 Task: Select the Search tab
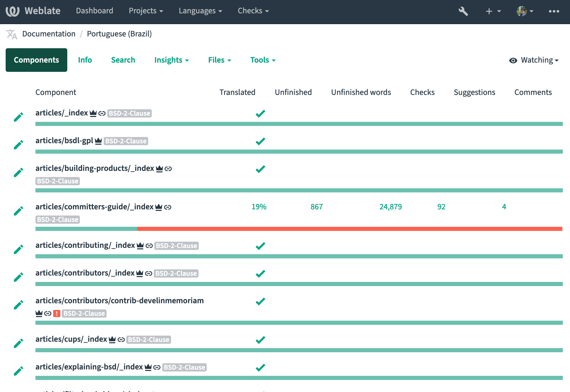pyautogui.click(x=123, y=60)
